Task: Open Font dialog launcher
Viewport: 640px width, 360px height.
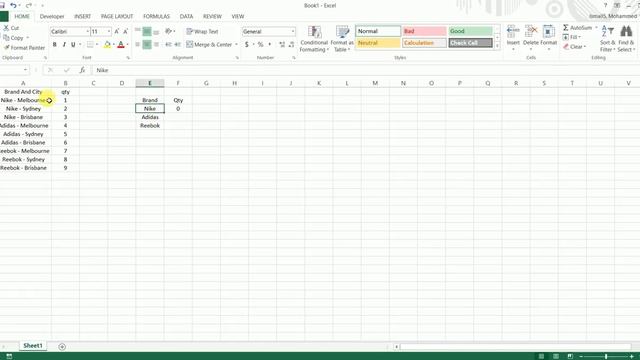Action: pos(128,58)
